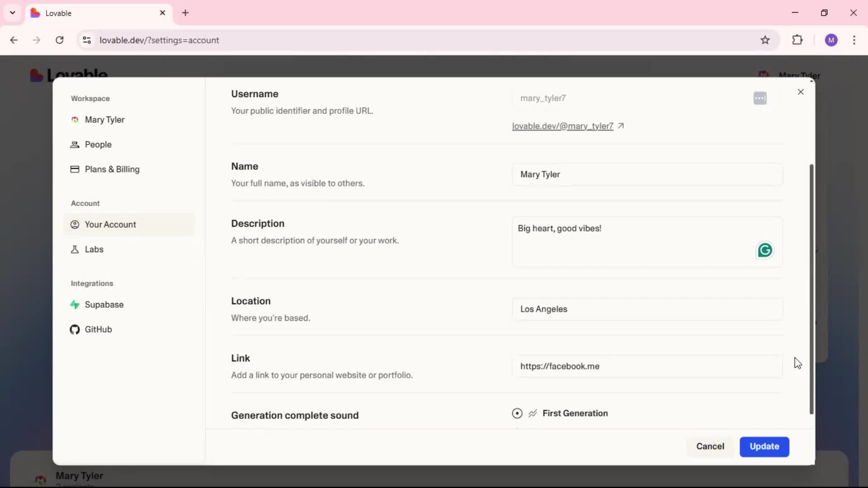Click the Cancel button

click(710, 446)
